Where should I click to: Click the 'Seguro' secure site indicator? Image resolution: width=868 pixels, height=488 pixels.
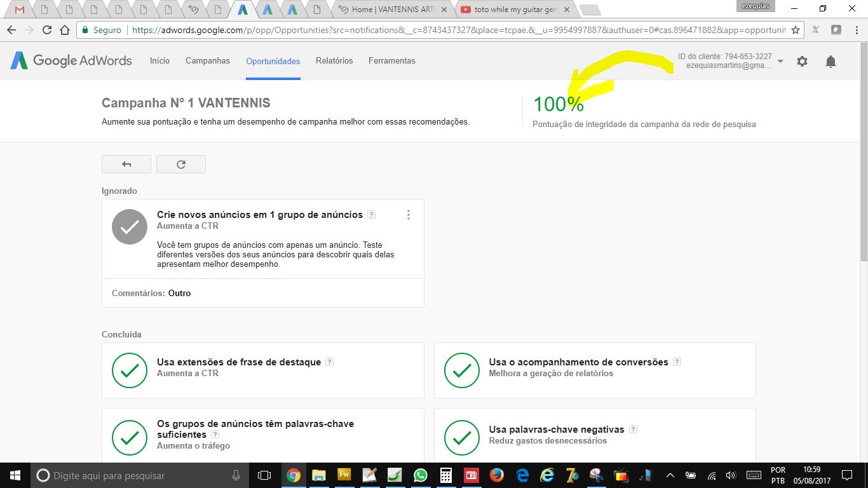[102, 30]
